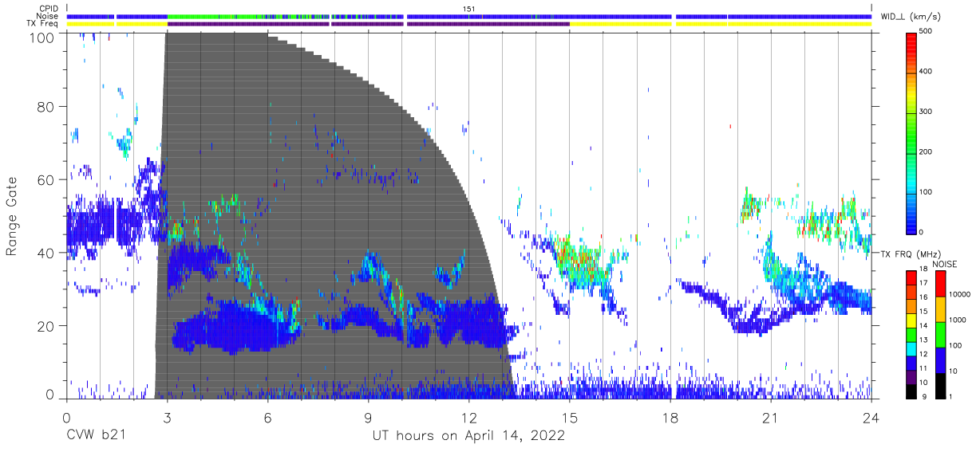This screenshot has height=452, width=980.
Task: Click the 14 label on TX FRQ legend
Action: click(x=923, y=326)
